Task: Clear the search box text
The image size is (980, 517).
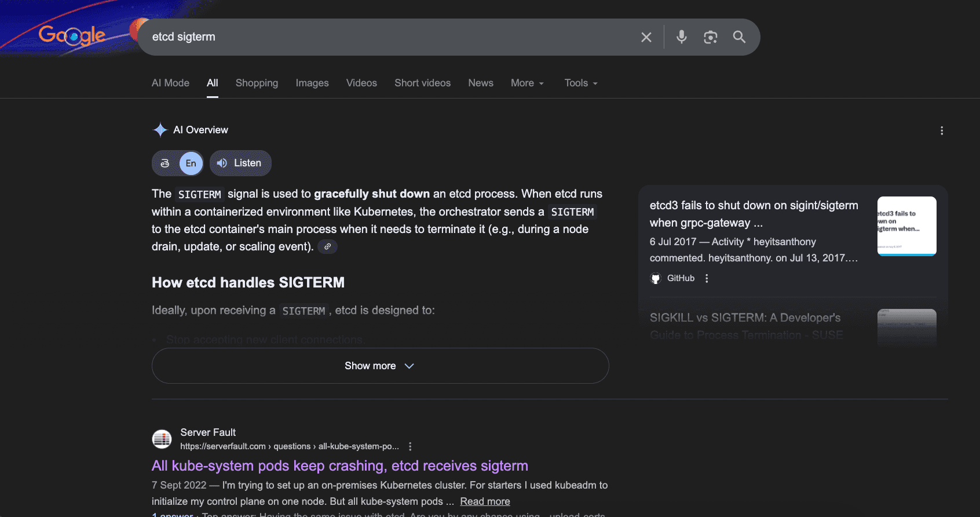Action: (x=646, y=37)
